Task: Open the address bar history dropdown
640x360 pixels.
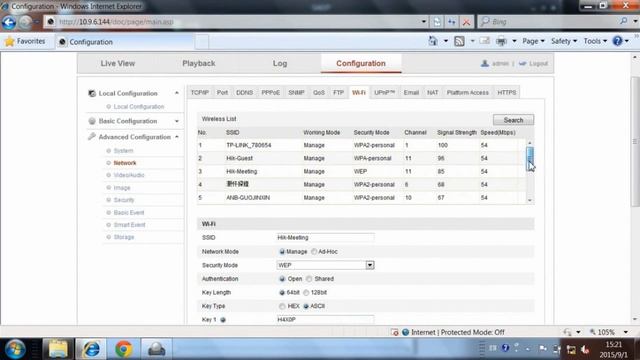Action: tap(423, 22)
